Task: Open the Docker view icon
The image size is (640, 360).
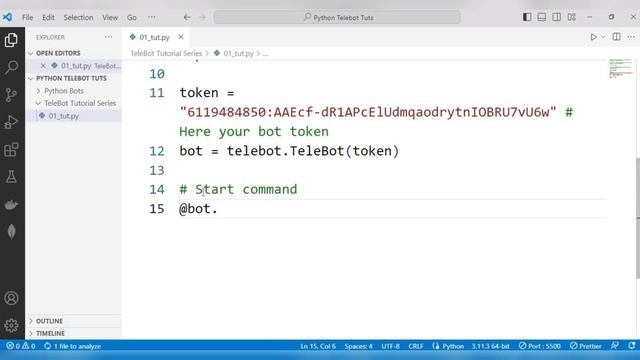Action: pyautogui.click(x=11, y=204)
